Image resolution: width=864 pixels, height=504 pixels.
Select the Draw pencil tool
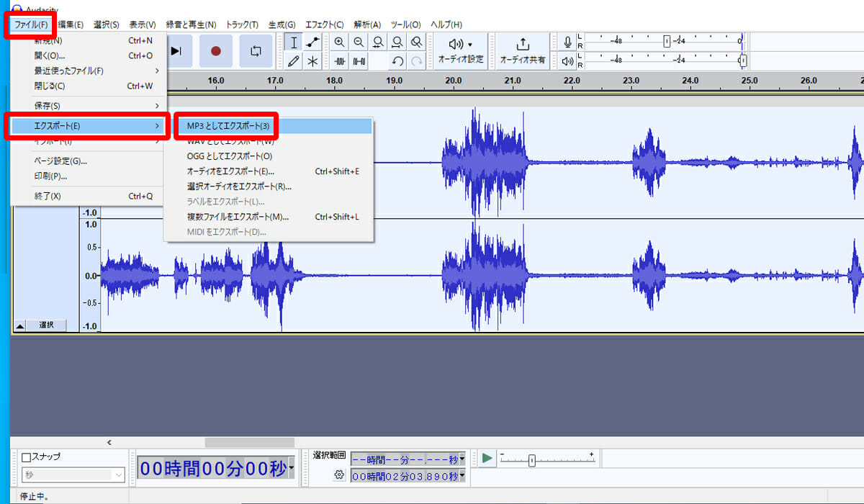coord(294,61)
